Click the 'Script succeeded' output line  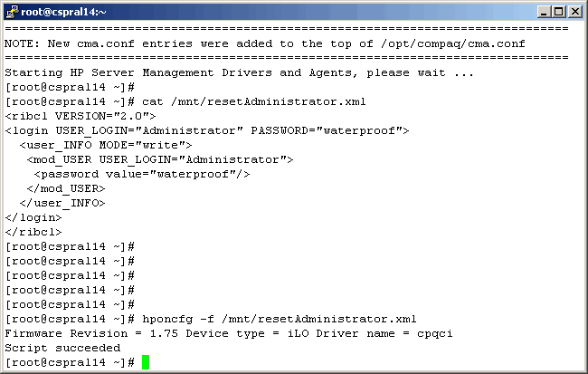(x=62, y=348)
